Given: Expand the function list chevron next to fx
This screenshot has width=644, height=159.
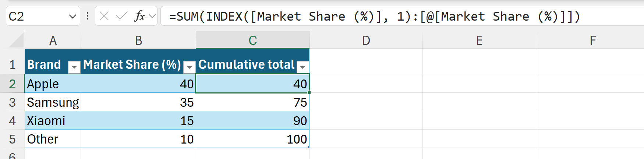Looking at the screenshot, I should click(x=152, y=16).
